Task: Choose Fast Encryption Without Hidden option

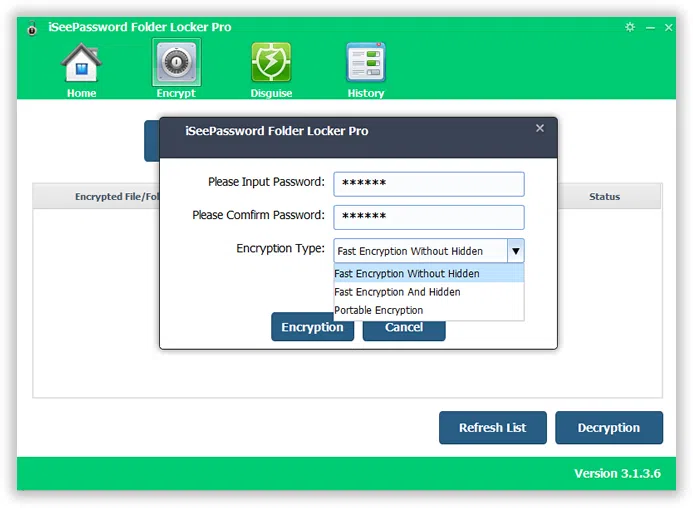Action: [x=429, y=273]
